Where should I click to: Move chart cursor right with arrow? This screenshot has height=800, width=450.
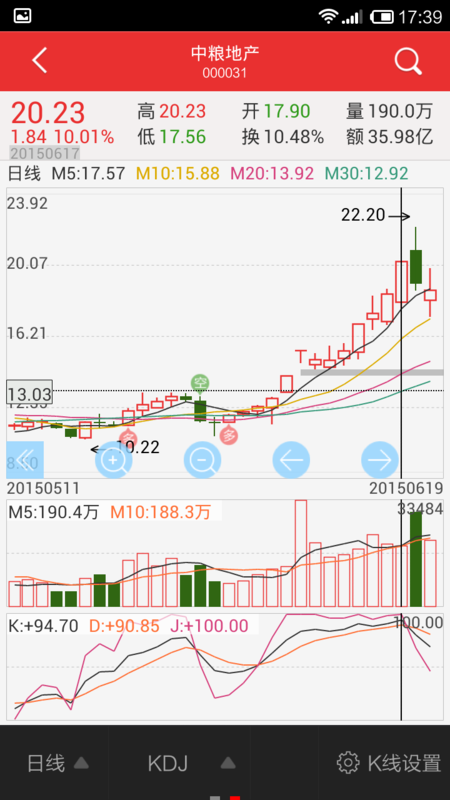[x=380, y=460]
